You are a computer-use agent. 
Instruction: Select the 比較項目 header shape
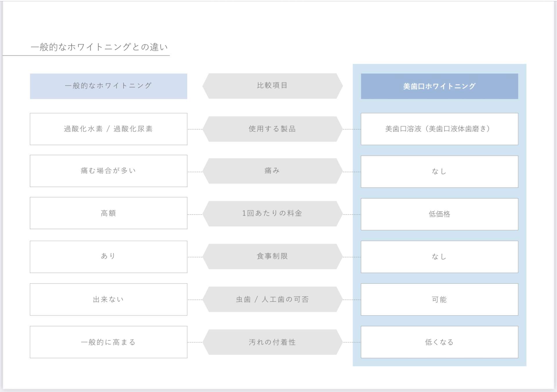coord(272,86)
